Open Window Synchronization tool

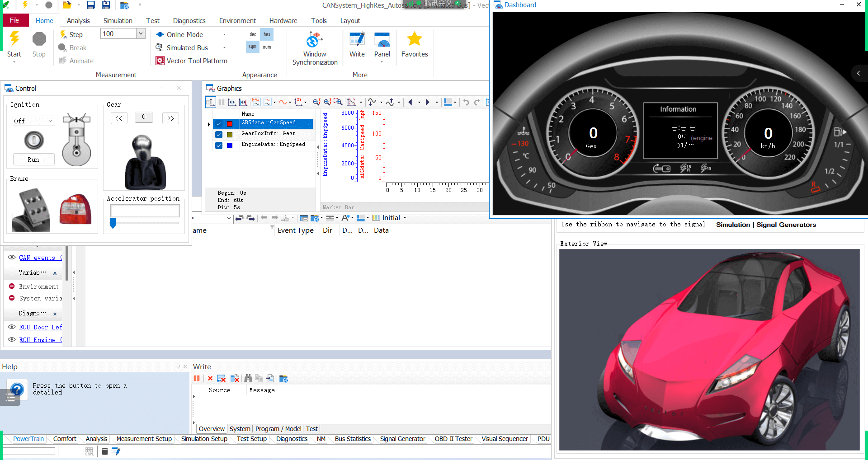pyautogui.click(x=315, y=48)
